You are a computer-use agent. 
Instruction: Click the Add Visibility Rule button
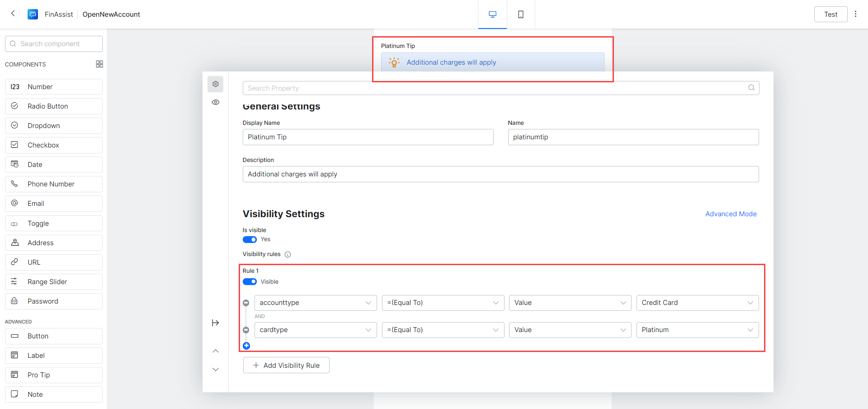click(286, 365)
